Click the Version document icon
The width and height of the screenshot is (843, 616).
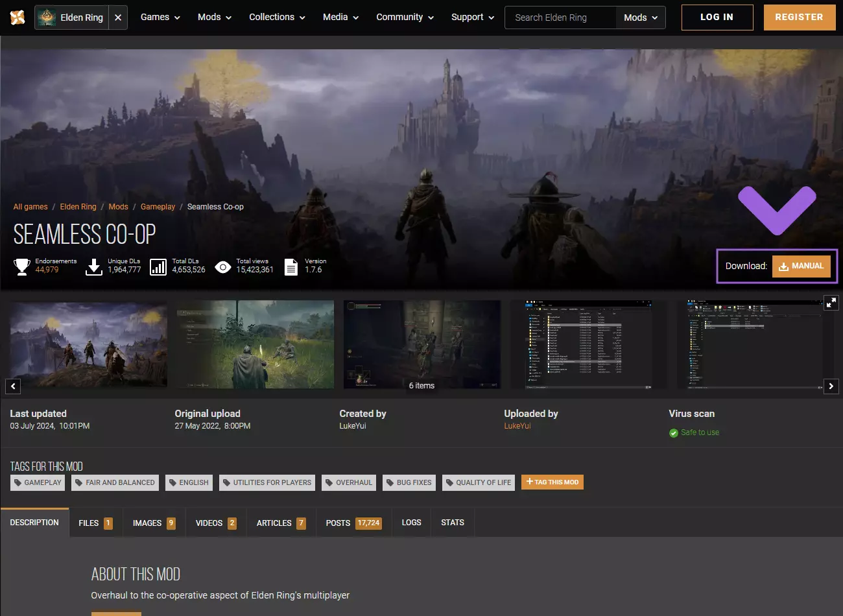[291, 267]
